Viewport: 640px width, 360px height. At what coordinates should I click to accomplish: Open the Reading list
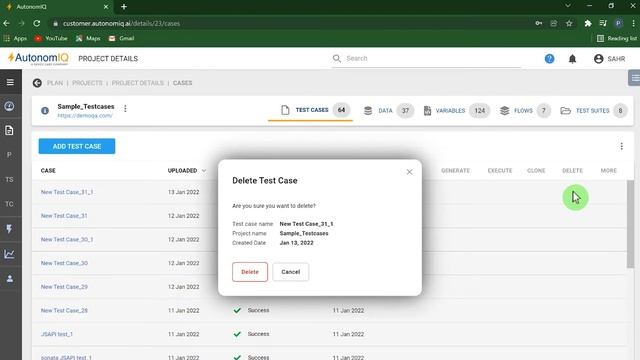[x=617, y=38]
